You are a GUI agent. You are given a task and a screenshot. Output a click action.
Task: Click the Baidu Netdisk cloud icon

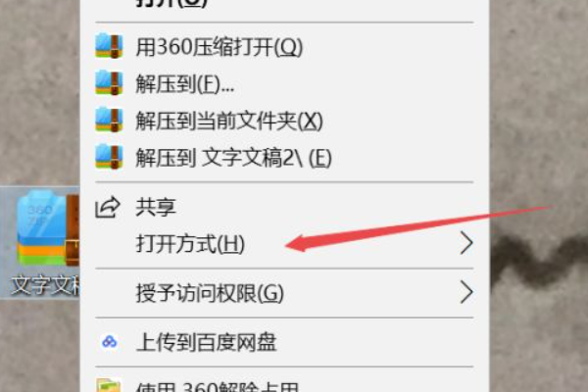109,342
